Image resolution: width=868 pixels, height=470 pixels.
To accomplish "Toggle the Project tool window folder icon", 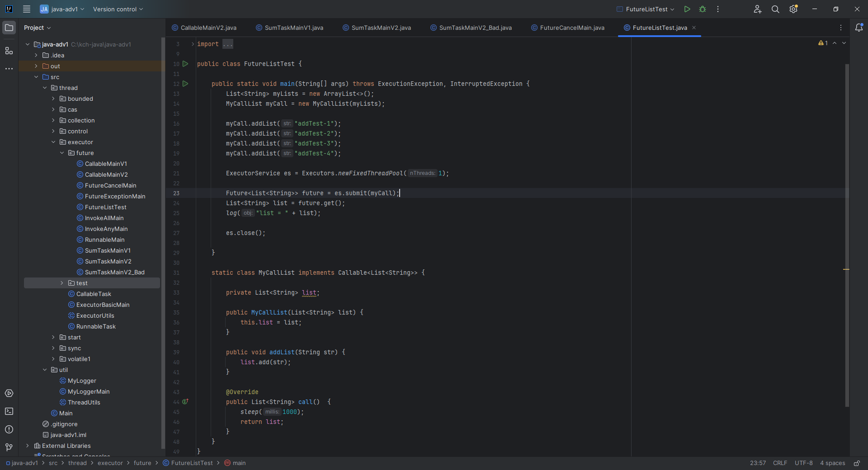I will click(x=9, y=28).
